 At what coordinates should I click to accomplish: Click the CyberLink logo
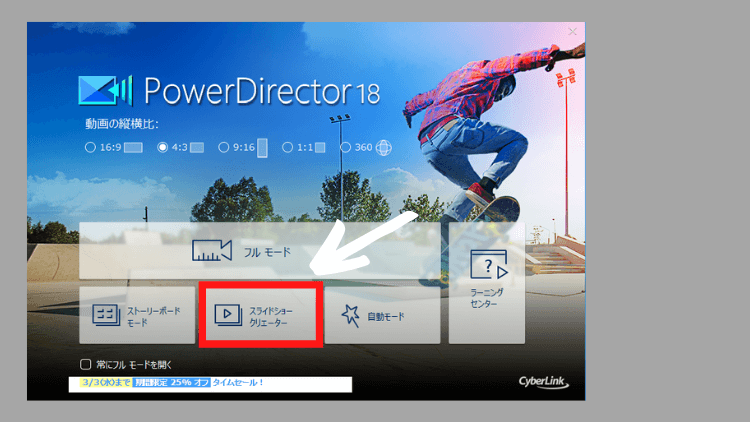[x=545, y=381]
